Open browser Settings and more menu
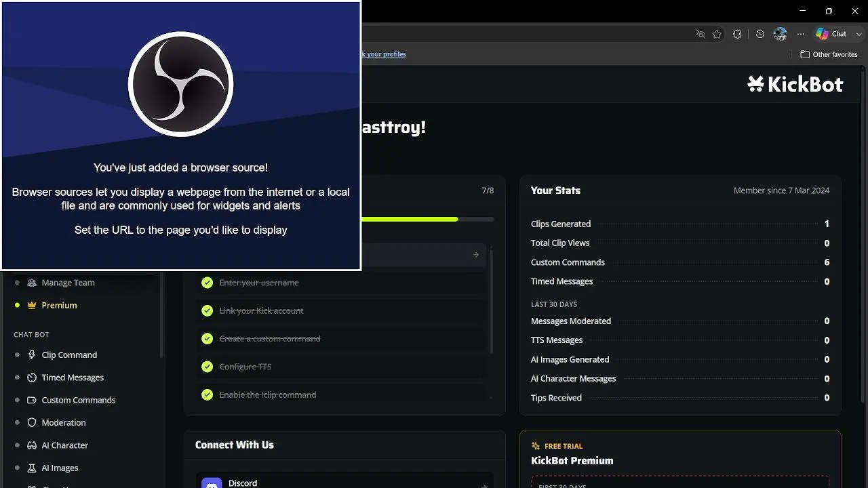Image resolution: width=868 pixels, height=488 pixels. coord(801,34)
